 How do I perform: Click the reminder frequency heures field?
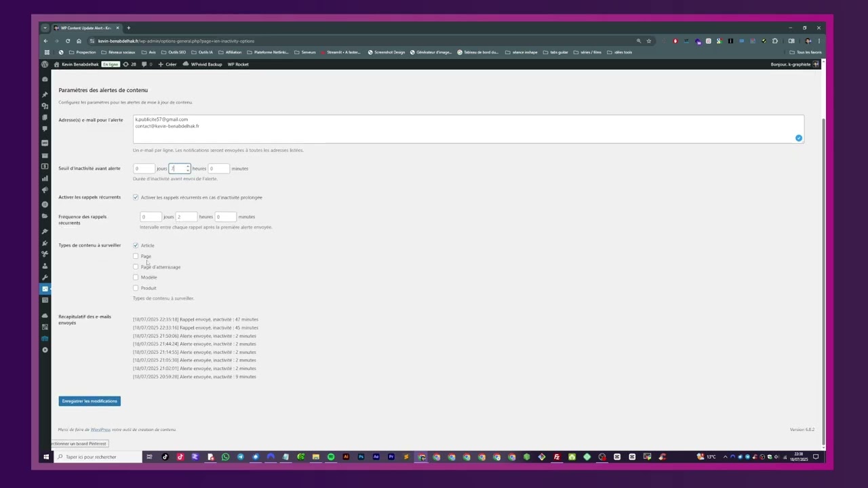point(186,217)
